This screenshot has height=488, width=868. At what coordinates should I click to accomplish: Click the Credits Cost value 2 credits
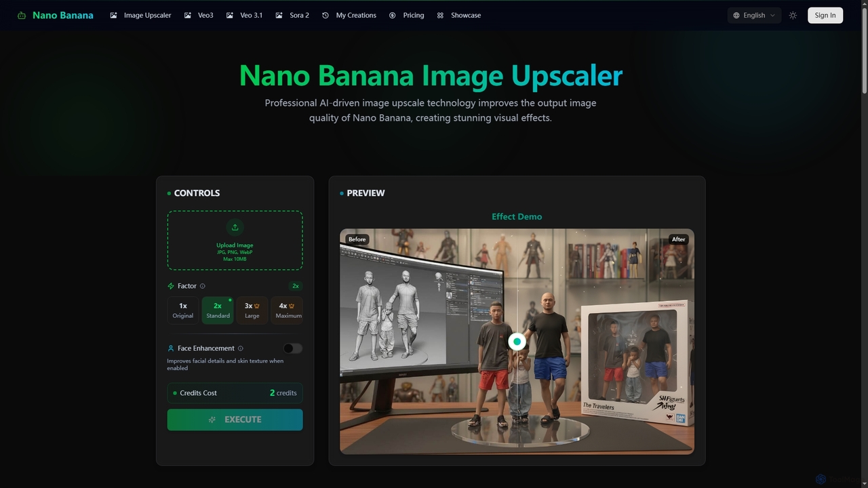pyautogui.click(x=283, y=393)
